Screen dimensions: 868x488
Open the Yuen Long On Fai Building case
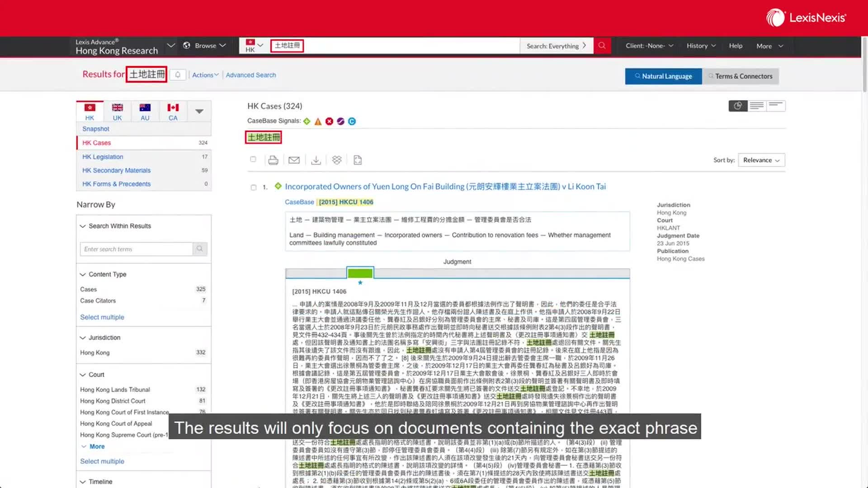[x=445, y=186]
